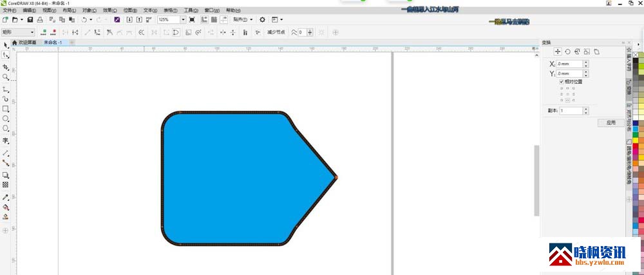644x275 pixels.
Task: Select the Transparency checkerboard tool
Action: click(5, 185)
